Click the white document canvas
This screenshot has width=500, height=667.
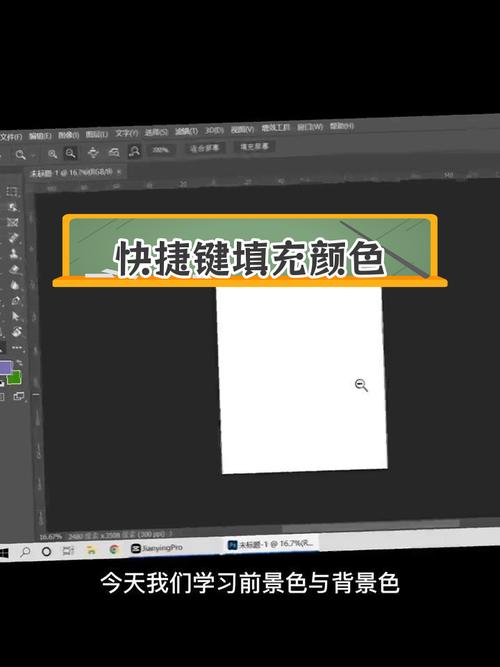coord(302,379)
